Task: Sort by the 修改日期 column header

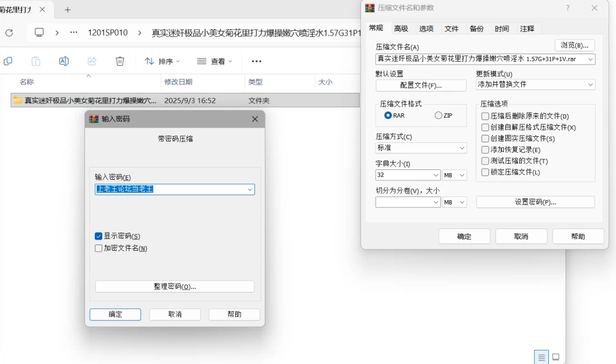Action: click(179, 82)
